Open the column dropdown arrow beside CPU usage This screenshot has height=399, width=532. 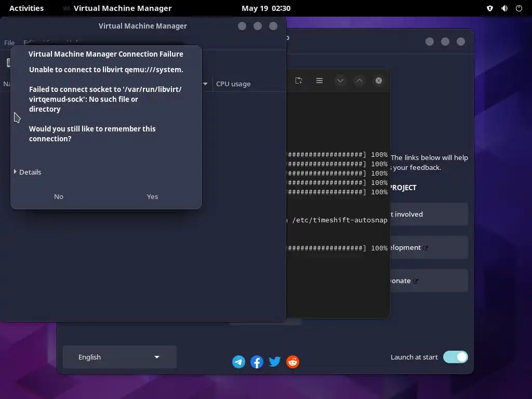click(205, 84)
